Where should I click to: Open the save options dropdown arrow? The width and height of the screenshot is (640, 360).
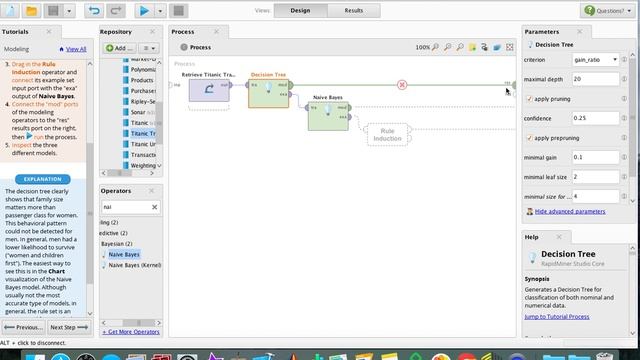point(69,11)
